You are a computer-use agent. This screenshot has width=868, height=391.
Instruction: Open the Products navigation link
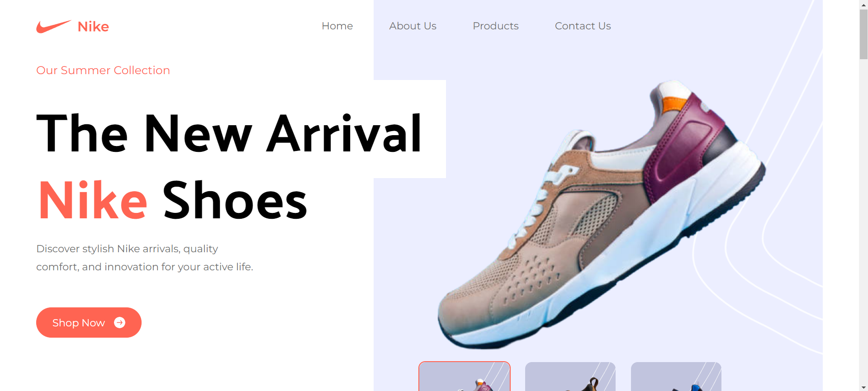point(495,26)
